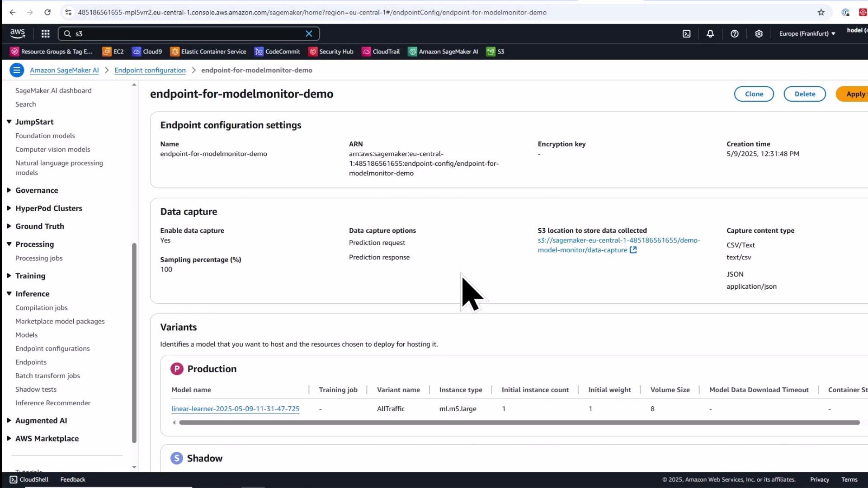Expand the Training section
Screen dimensions: 868x488
[9, 276]
